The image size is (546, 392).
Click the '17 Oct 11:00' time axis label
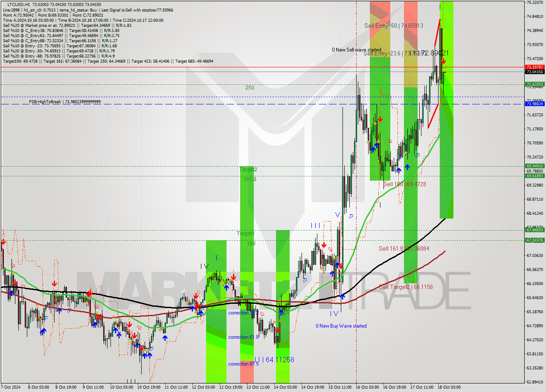click(x=421, y=387)
